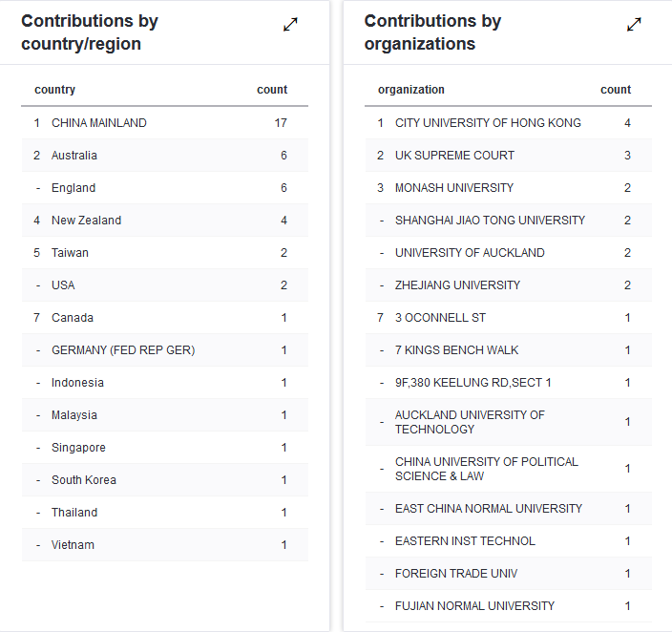Open the MONASH UNIVERSITY row
This screenshot has width=672, height=632.
coord(454,188)
